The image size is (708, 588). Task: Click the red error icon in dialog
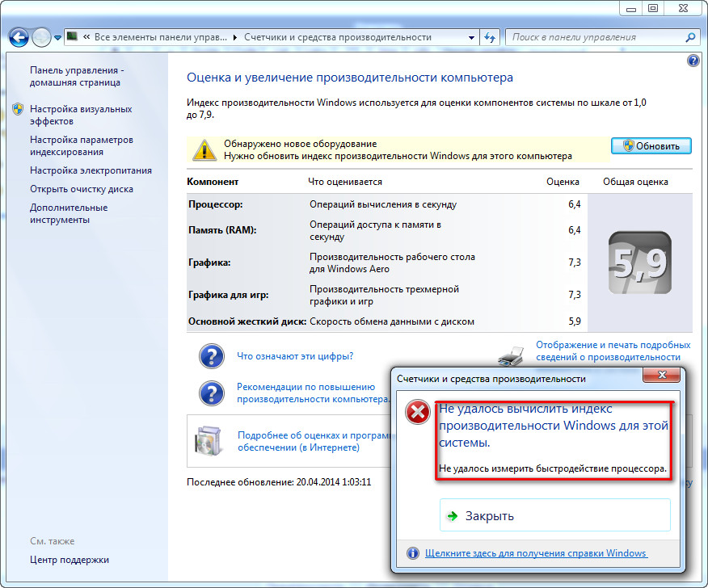coord(418,412)
